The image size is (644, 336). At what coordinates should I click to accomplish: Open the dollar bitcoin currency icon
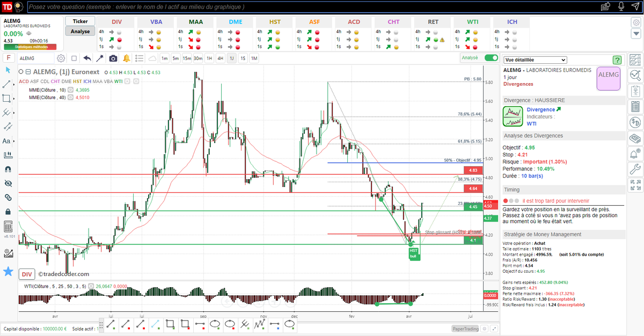(x=636, y=123)
